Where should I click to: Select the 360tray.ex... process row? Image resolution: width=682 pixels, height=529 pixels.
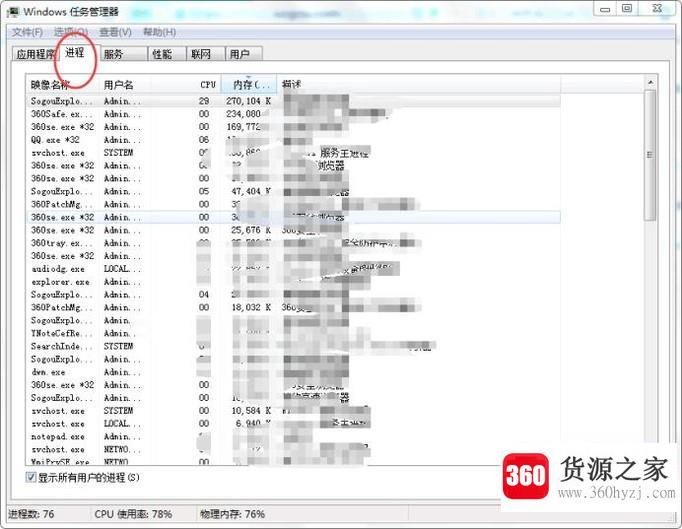[x=294, y=243]
